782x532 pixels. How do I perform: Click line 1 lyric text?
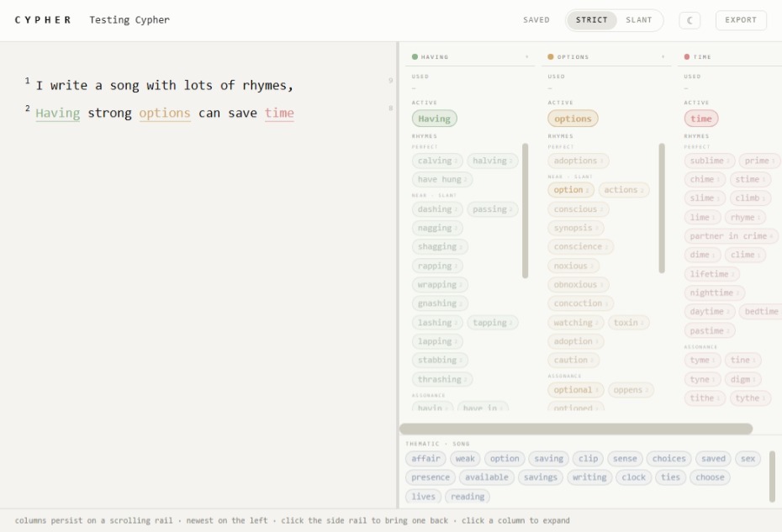[165, 85]
